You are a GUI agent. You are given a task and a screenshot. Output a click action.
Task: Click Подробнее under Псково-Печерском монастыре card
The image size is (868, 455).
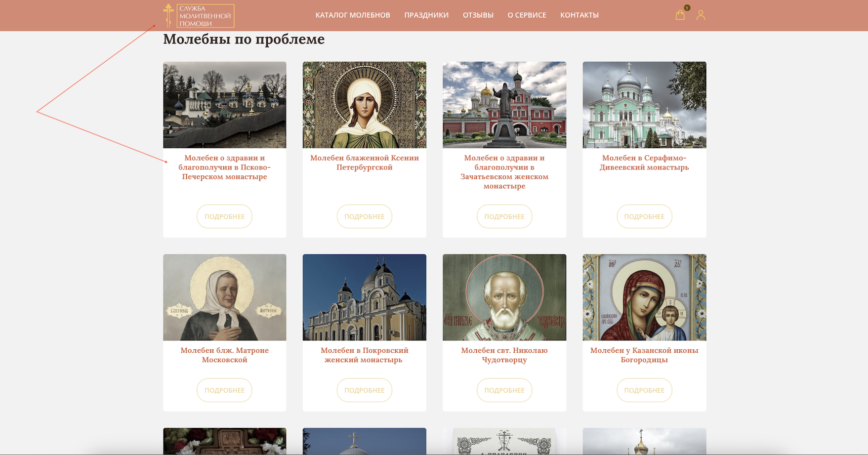point(224,216)
